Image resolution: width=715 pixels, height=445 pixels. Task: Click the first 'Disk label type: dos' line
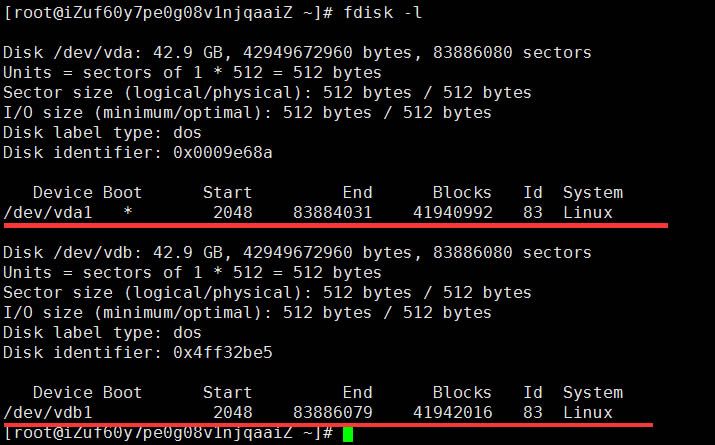tap(102, 133)
